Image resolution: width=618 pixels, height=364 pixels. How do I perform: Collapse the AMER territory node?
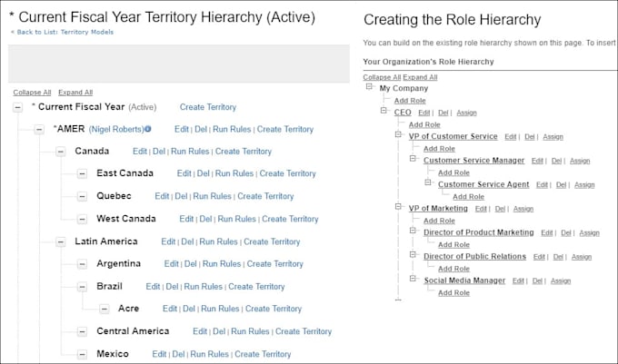tap(39, 130)
